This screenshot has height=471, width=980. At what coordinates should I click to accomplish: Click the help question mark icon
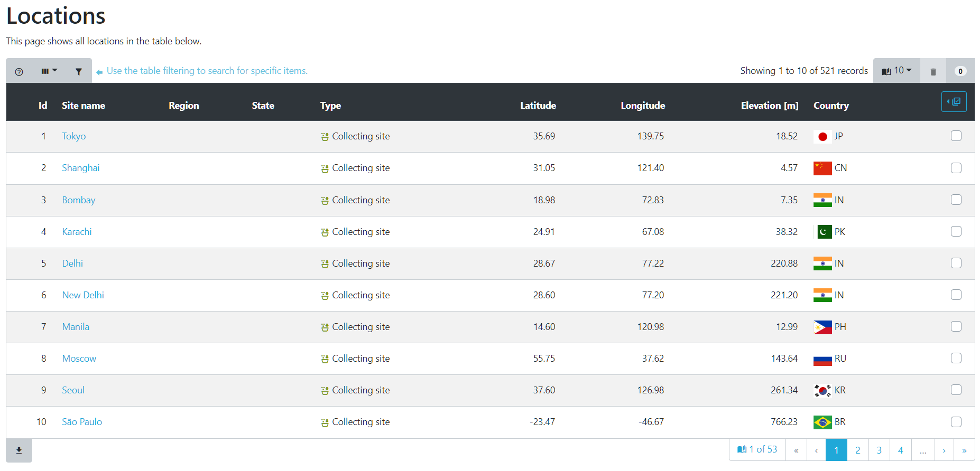click(x=19, y=71)
